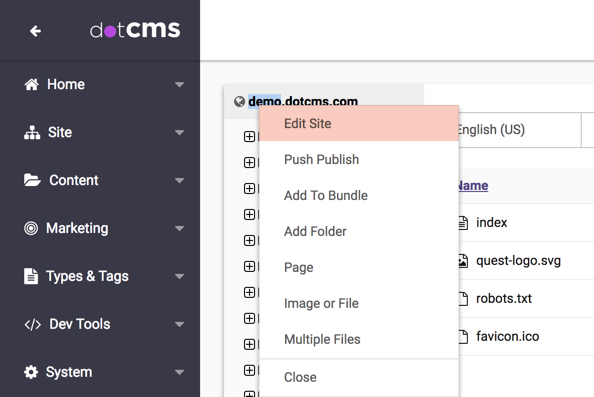Click the Types & Tags document icon
Viewport: 594px width, 397px height.
[31, 276]
